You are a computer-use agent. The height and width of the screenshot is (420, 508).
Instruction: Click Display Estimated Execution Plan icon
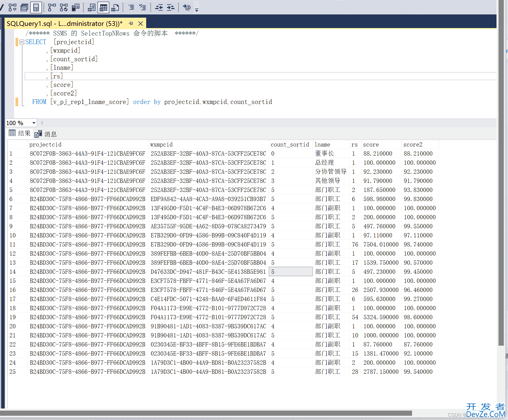tap(12, 7)
